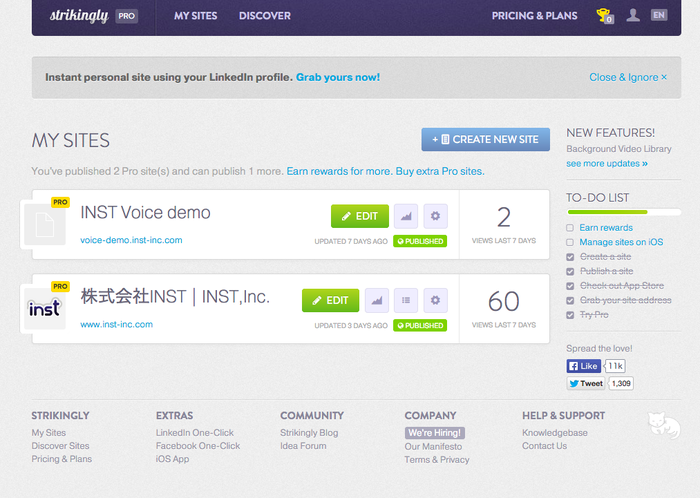Image resolution: width=700 pixels, height=498 pixels.
Task: Open Terms & Privacy footer link
Action: pos(437,460)
